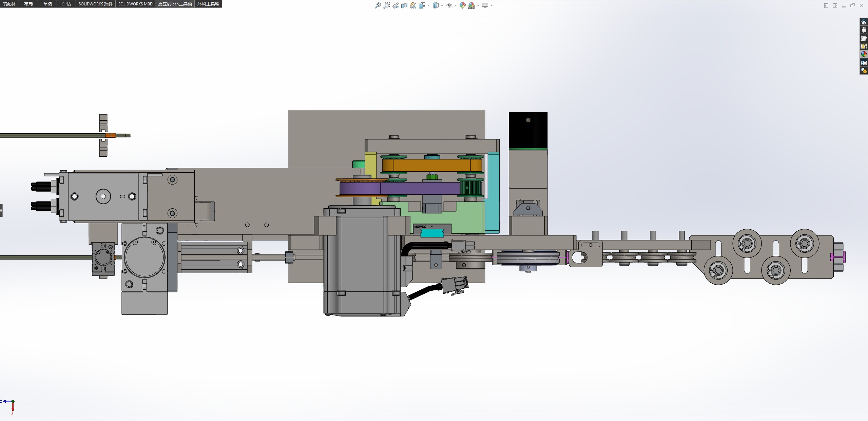Screen dimensions: 868x421
Task: Switch to the 装配体 tab
Action: coord(9,4)
